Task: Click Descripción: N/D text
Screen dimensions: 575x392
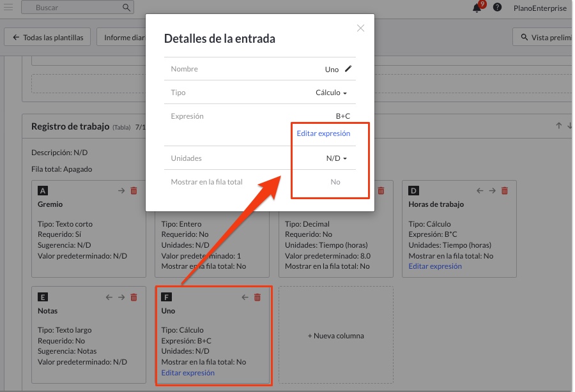Action: click(59, 153)
